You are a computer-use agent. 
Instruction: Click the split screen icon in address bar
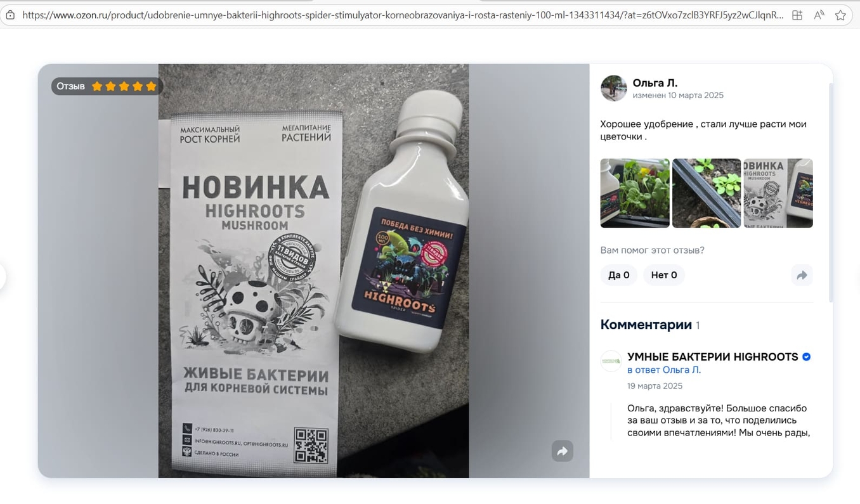(797, 15)
